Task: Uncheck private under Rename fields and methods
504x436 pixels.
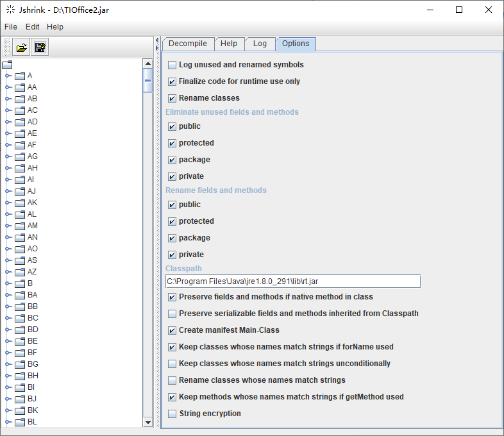Action: [x=172, y=255]
